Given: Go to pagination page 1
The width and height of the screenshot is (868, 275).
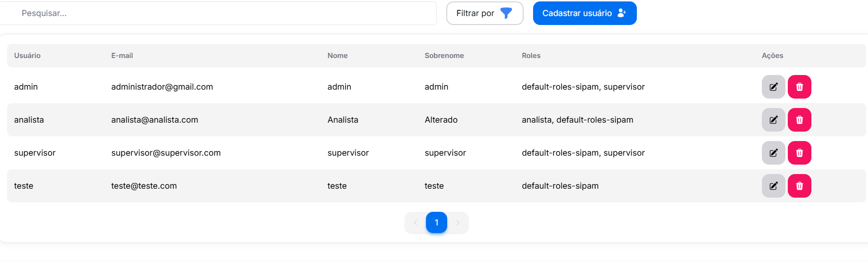Looking at the screenshot, I should coord(436,223).
